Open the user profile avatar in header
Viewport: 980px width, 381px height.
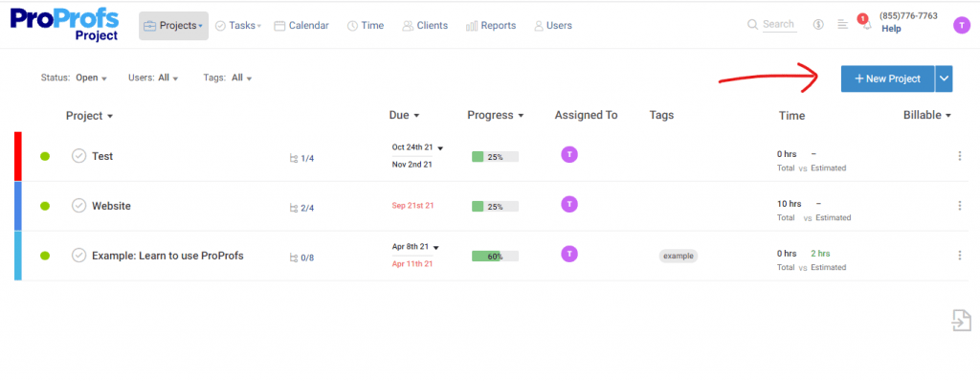click(x=961, y=25)
